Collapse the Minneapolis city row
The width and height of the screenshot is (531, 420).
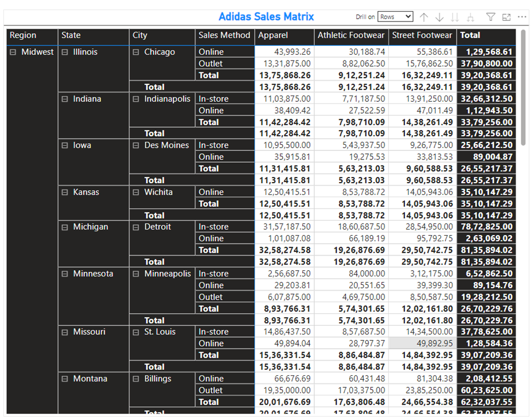(x=136, y=274)
